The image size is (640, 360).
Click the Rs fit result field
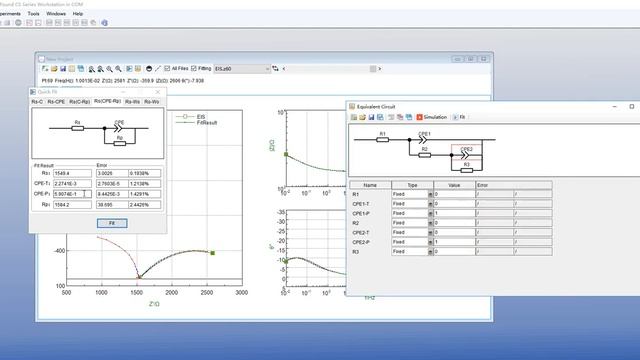(x=72, y=173)
